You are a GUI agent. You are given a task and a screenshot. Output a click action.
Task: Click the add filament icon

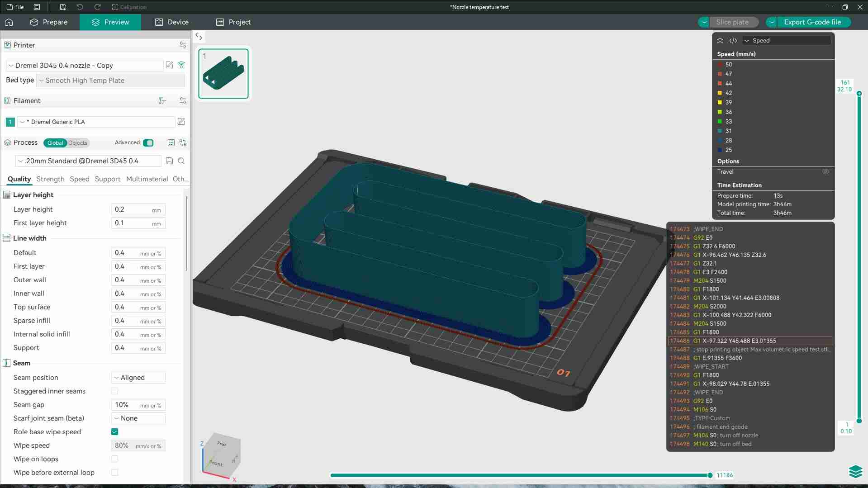pos(162,101)
